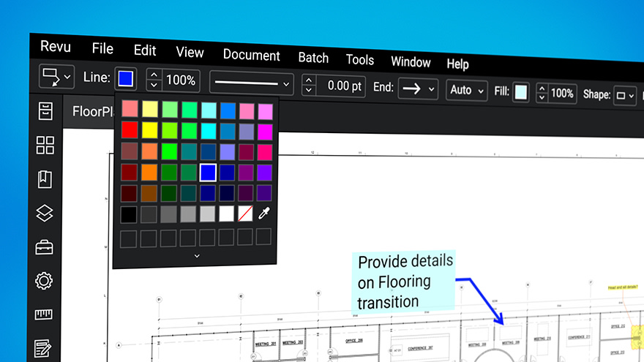This screenshot has height=362, width=644.
Task: Select the 'Provide details on Flooring transition' callout
Action: point(404,282)
